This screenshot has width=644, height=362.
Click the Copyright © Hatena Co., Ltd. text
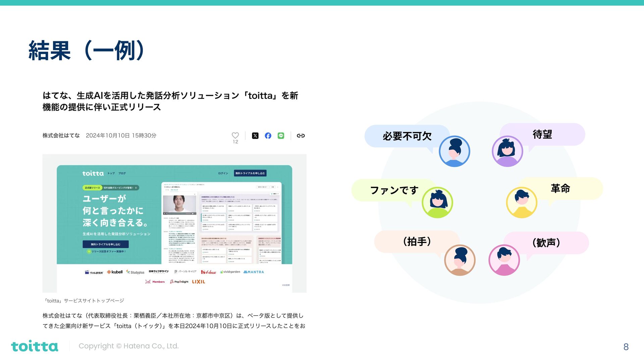pos(128,346)
